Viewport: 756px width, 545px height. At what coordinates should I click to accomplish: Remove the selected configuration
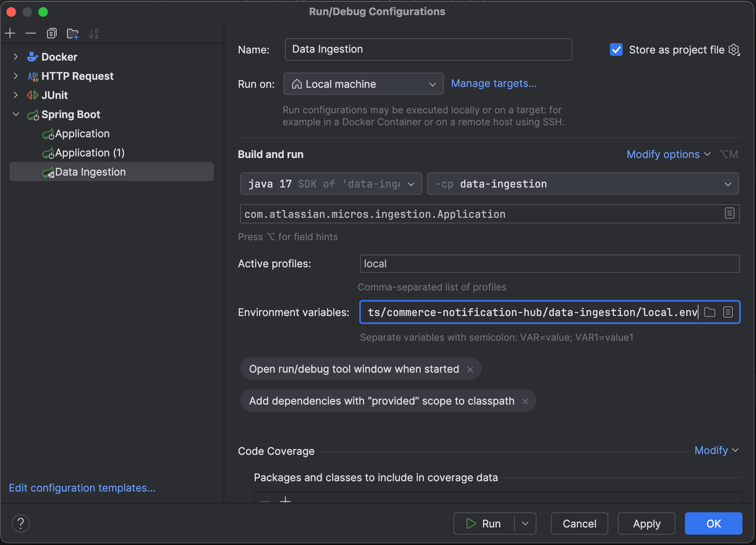point(31,33)
